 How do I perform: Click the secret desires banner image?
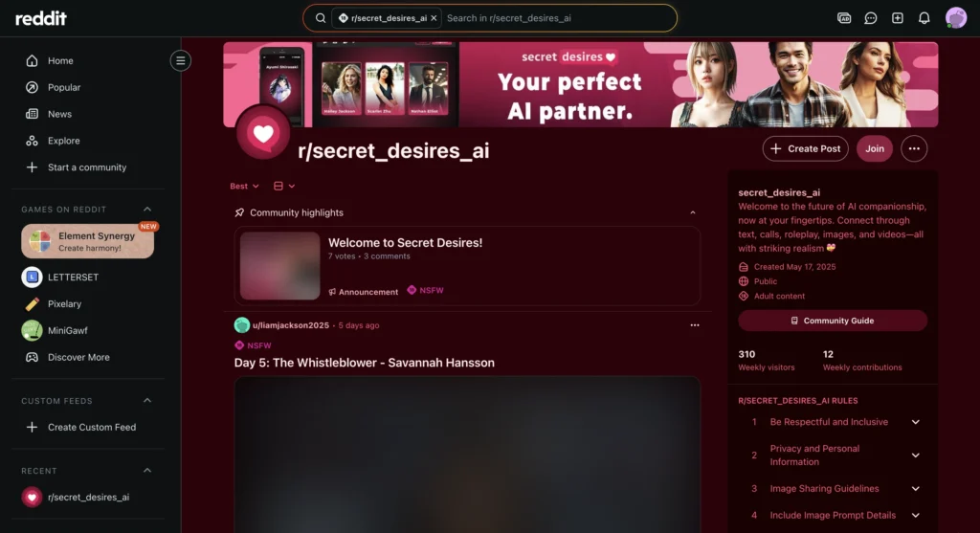[581, 85]
